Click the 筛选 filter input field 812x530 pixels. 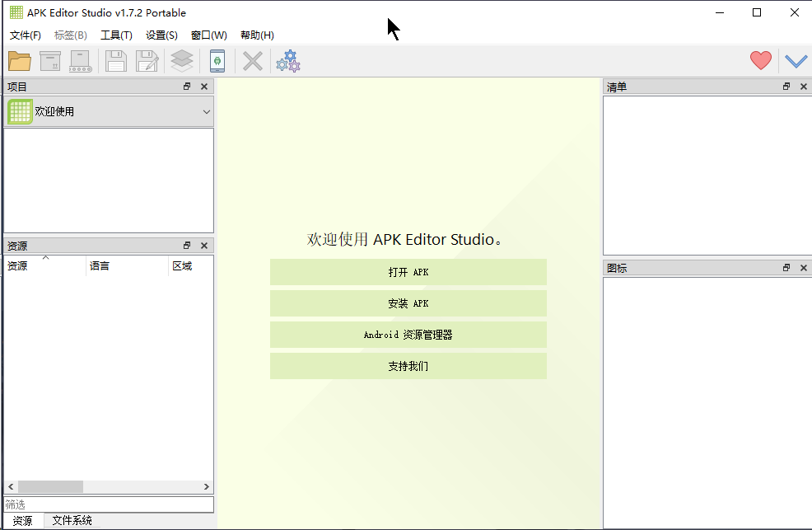tap(109, 504)
